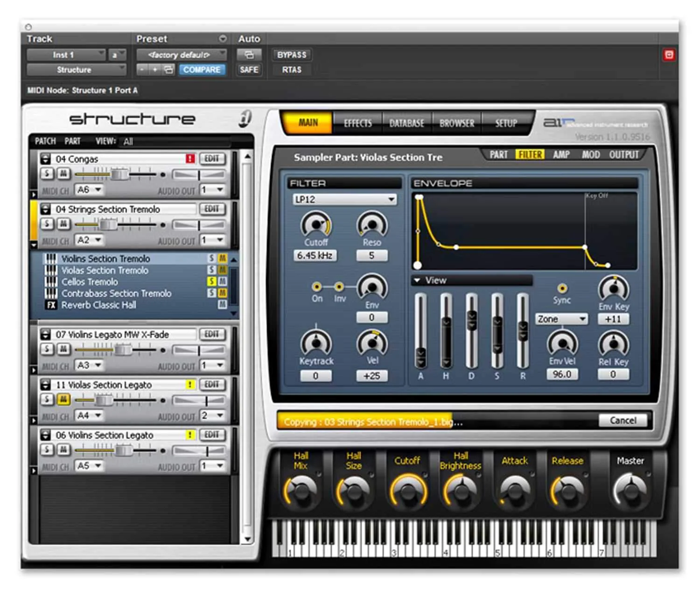Viewport: 700px width, 590px height.
Task: Open the SETUP tab
Action: [506, 123]
